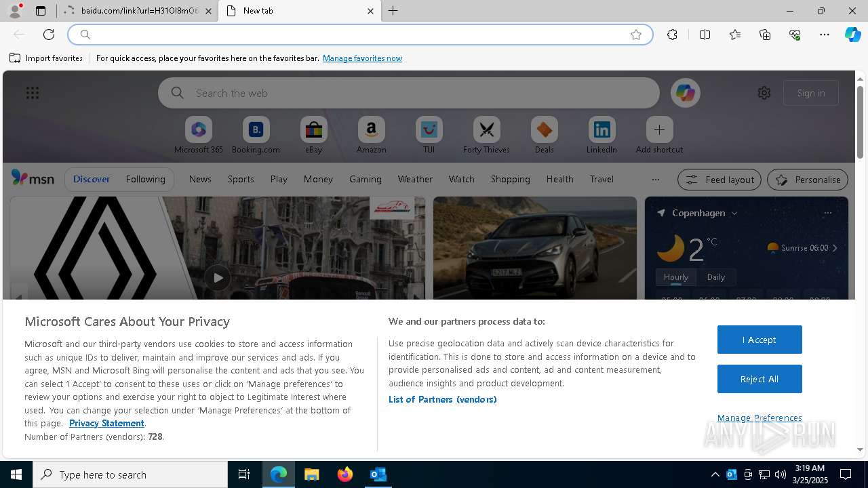Screen dimensions: 868x488
Task: Open Browser essentials heart icon
Action: coord(795,35)
